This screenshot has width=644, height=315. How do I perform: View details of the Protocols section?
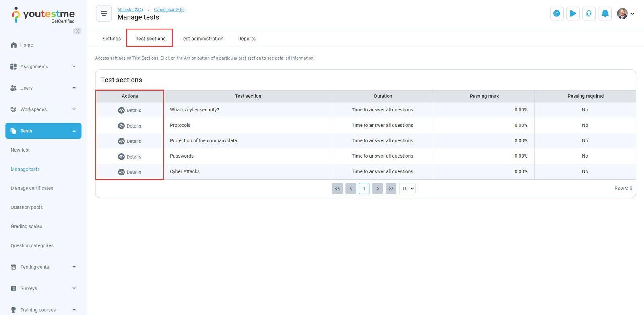click(130, 126)
